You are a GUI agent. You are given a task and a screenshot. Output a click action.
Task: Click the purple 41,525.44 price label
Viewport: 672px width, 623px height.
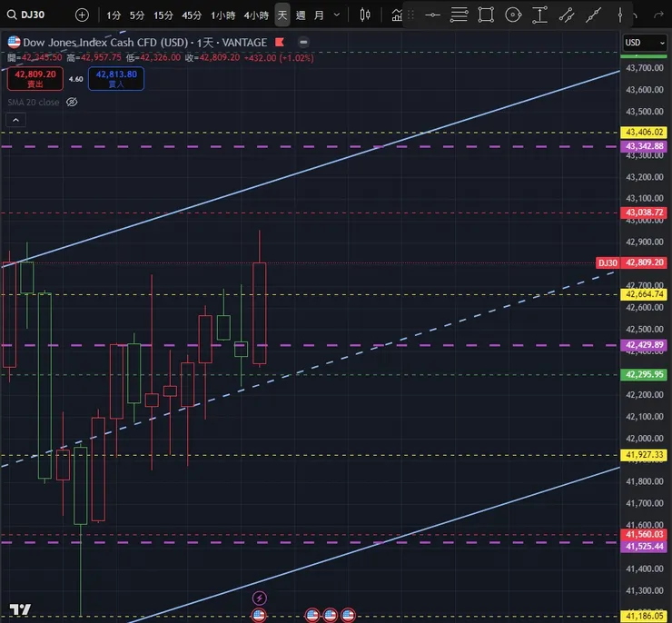[x=644, y=547]
